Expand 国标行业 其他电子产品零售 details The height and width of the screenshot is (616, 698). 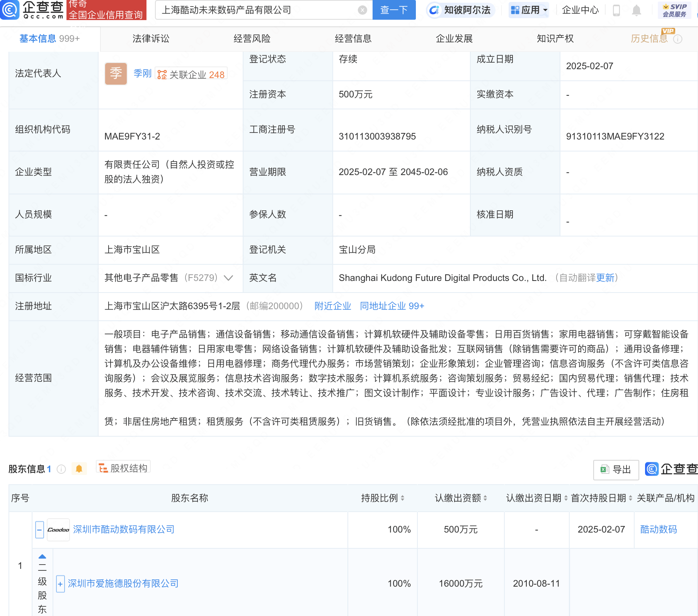(228, 277)
